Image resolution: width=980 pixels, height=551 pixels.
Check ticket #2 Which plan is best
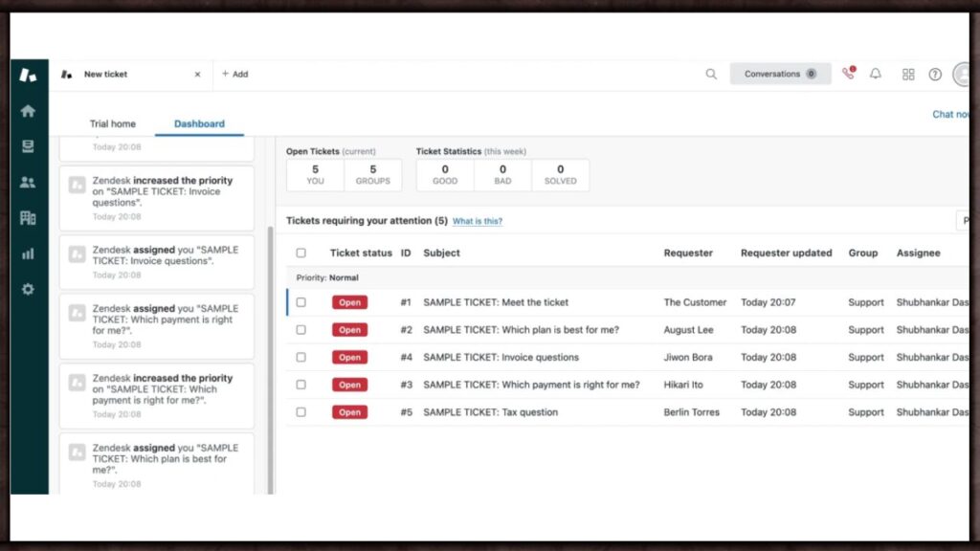pyautogui.click(x=301, y=330)
